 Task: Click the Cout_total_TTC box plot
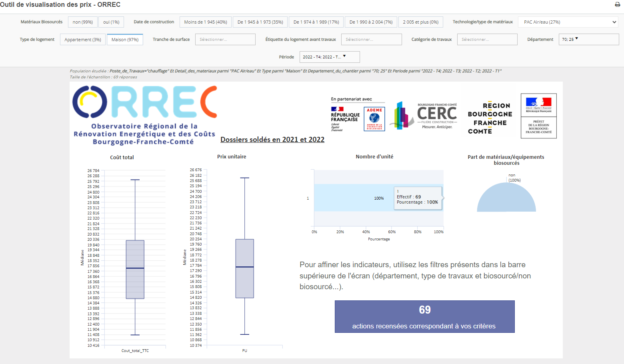pos(136,269)
